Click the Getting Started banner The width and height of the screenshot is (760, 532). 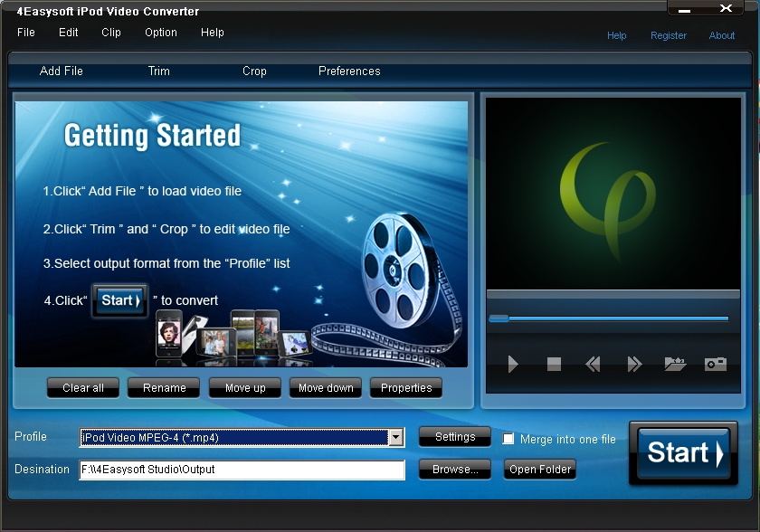[x=242, y=234]
